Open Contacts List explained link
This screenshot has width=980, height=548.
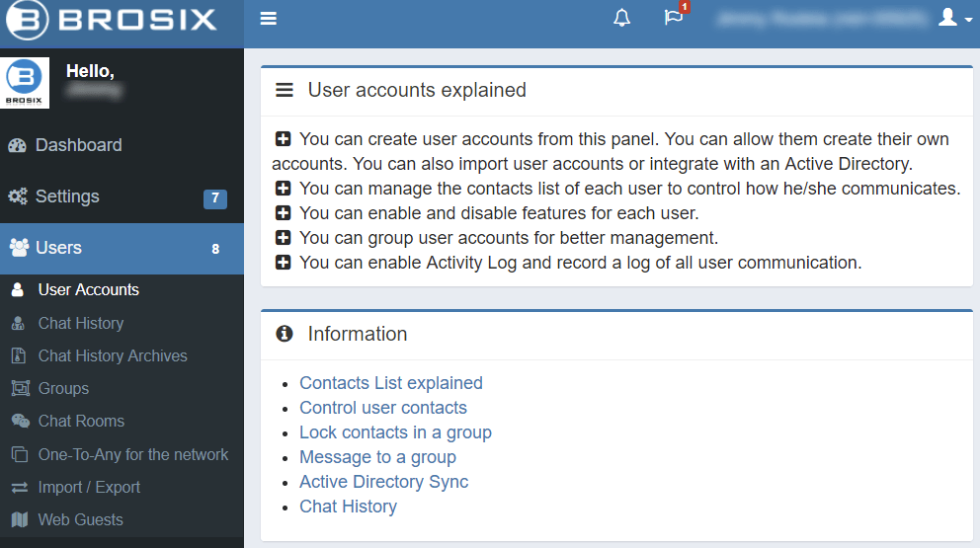pos(390,383)
